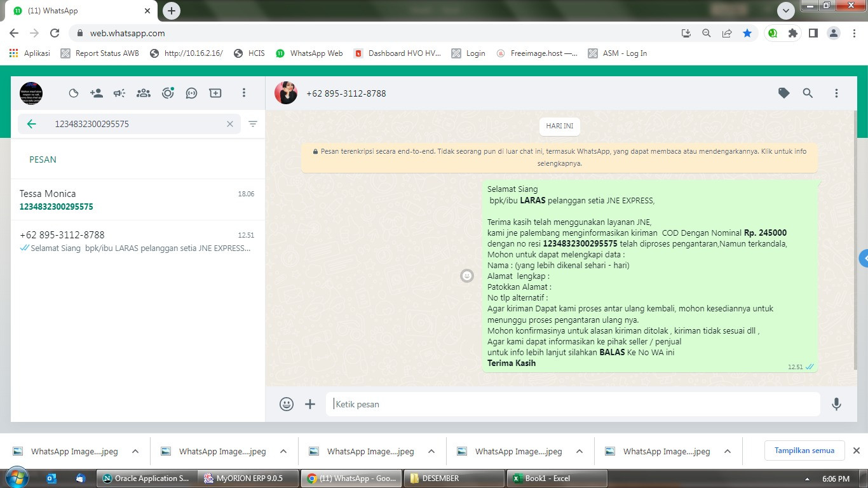Open sidebar three-dot menu

tap(243, 93)
